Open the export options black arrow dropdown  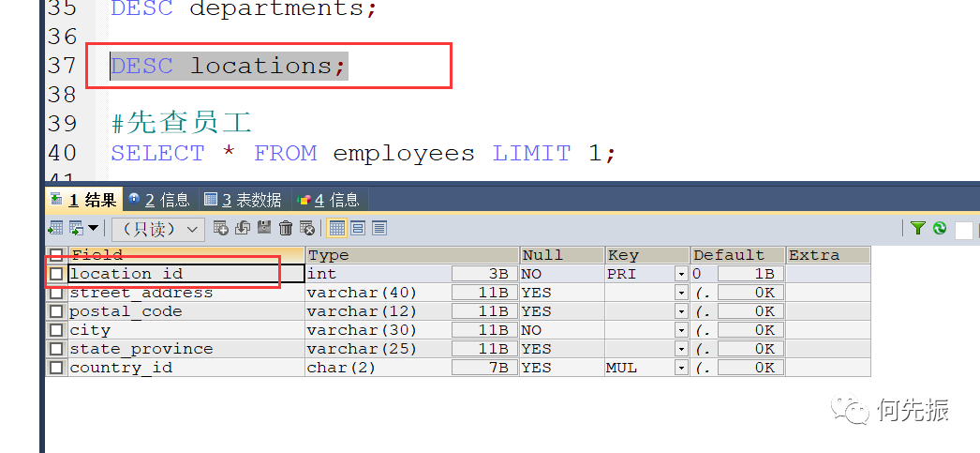coord(93,229)
